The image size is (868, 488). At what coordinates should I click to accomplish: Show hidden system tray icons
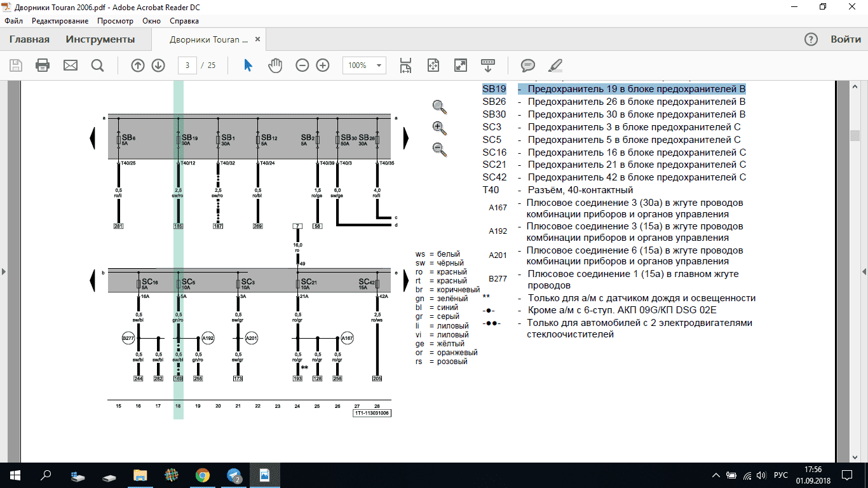point(716,475)
